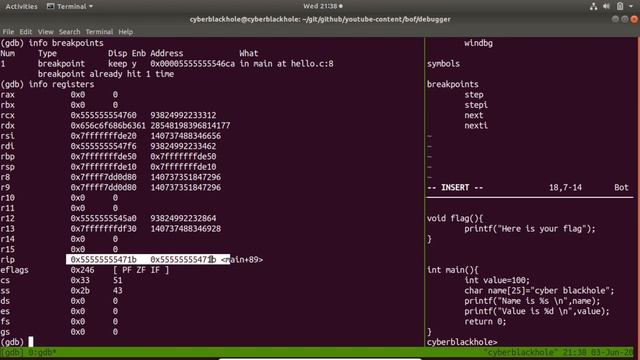Click the rbp register name
Screen dimensions: 640x360
click(7, 157)
